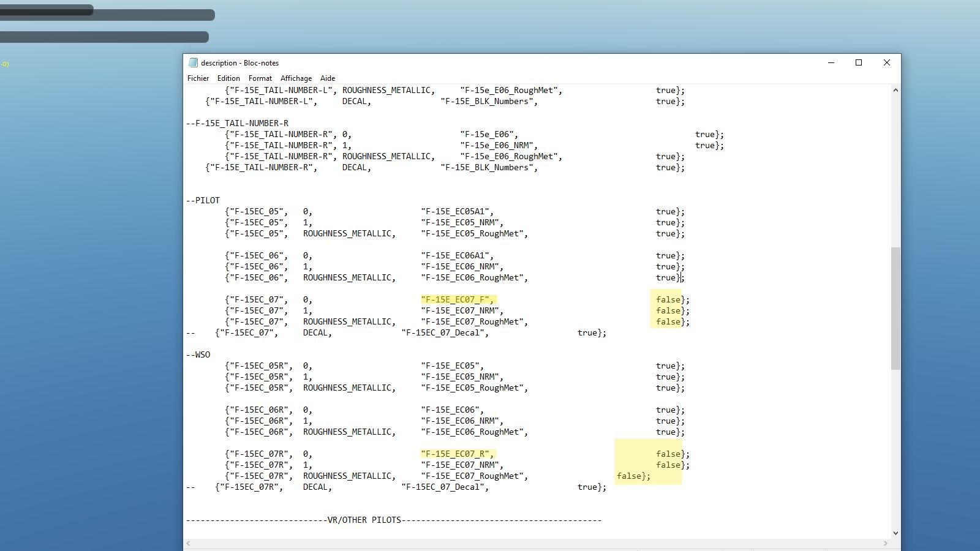The height and width of the screenshot is (551, 980).
Task: Place cursor in highlighted "F-15E_EC07_F" text
Action: (456, 299)
